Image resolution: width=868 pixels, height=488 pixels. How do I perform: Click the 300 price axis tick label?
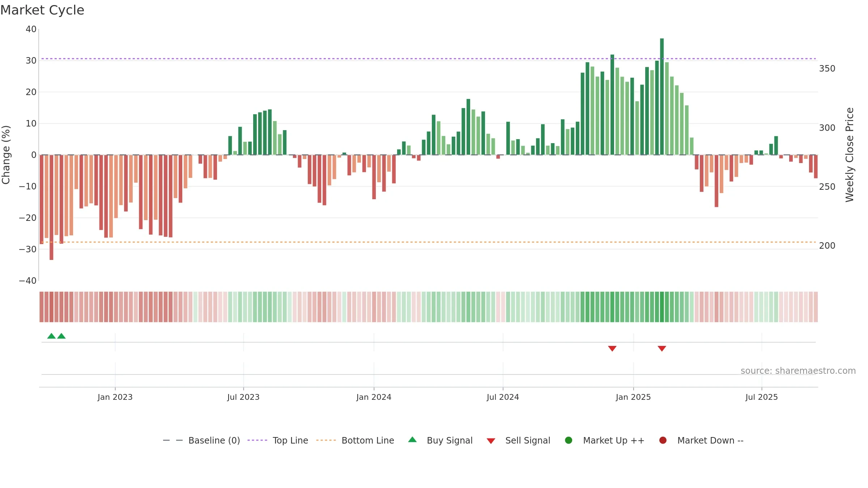[x=827, y=128]
